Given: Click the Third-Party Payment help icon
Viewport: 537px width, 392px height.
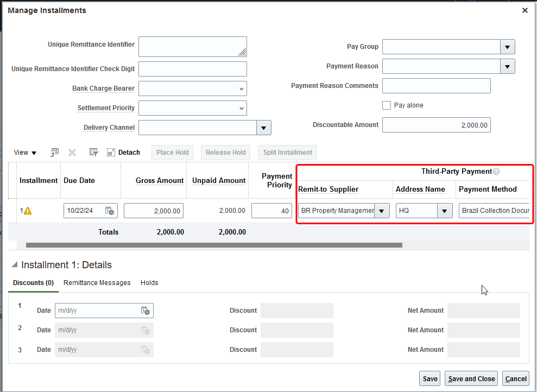Looking at the screenshot, I should point(496,172).
